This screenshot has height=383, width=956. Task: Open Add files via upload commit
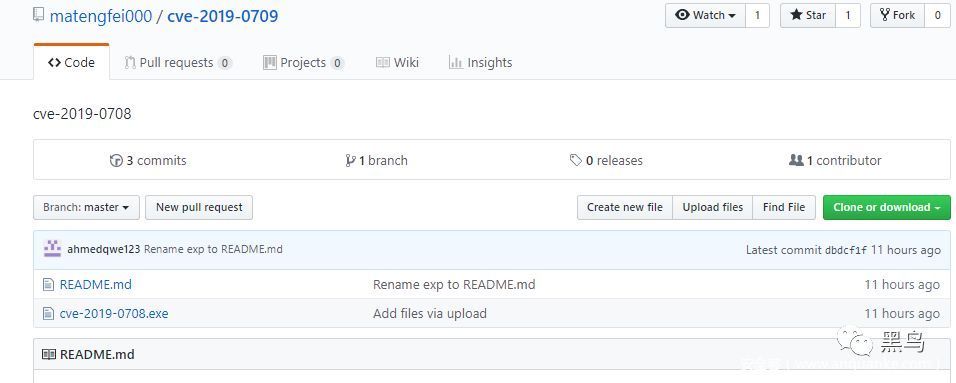[430, 313]
